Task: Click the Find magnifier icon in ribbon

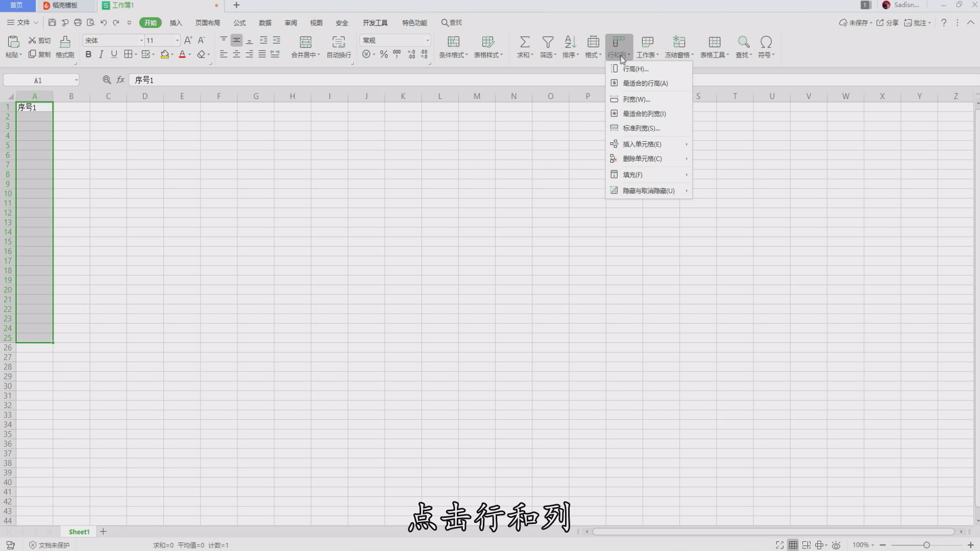Action: tap(744, 42)
